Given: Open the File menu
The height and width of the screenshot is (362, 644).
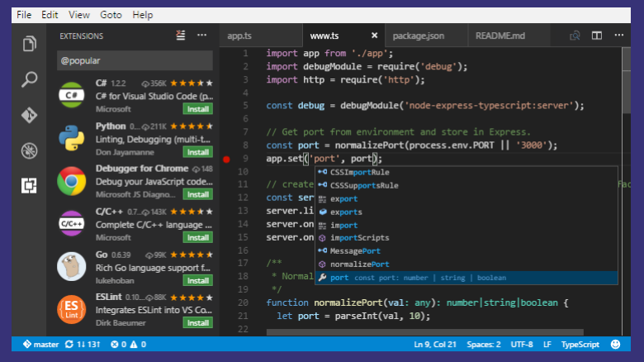Looking at the screenshot, I should (24, 15).
